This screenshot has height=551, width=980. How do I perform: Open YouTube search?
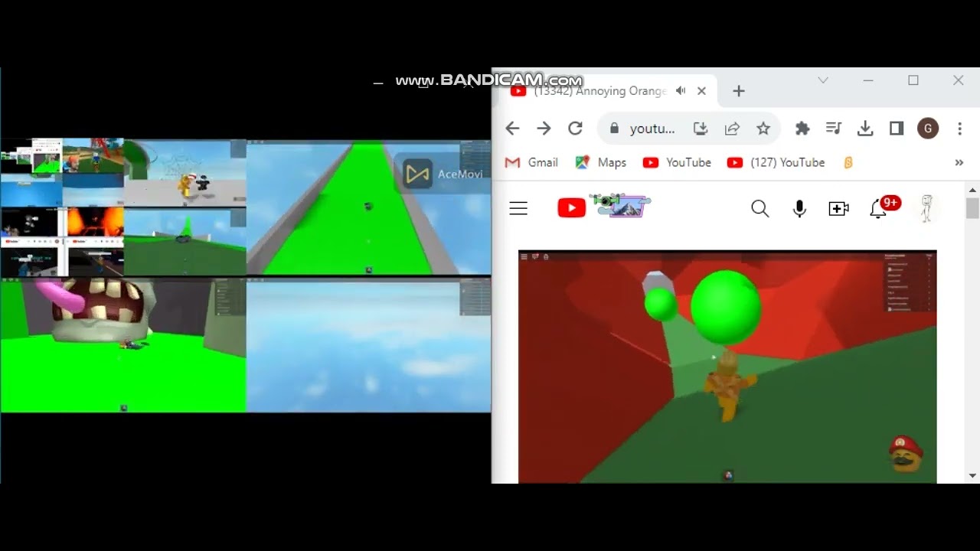(759, 208)
